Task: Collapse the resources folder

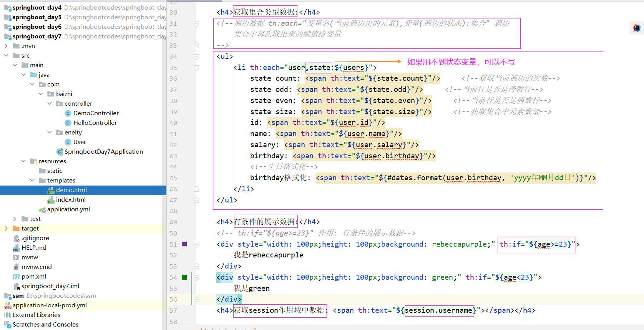Action: [x=23, y=161]
